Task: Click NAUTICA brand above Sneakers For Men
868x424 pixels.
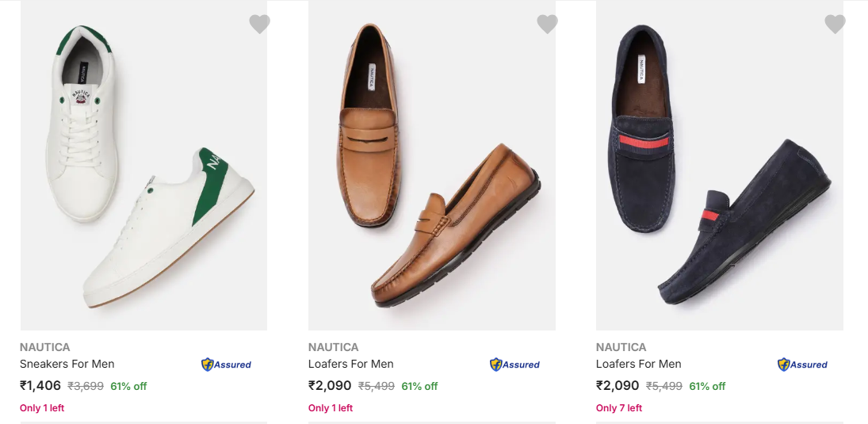Action: pos(45,347)
